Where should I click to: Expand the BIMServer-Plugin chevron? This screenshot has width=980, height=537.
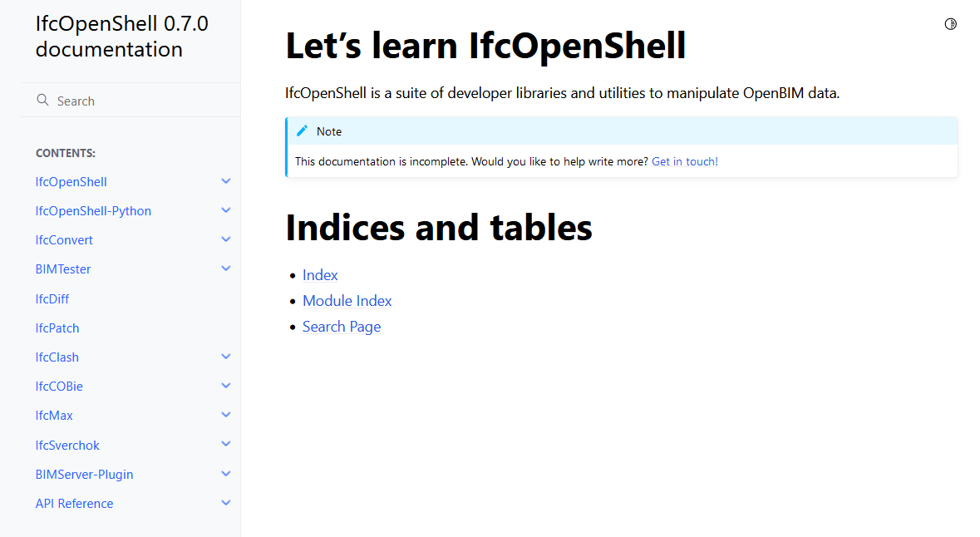[225, 474]
